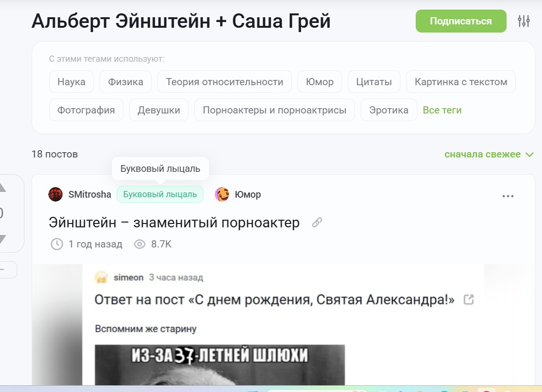Open original post via external link icon
The width and height of the screenshot is (542, 392).
pyautogui.click(x=469, y=300)
